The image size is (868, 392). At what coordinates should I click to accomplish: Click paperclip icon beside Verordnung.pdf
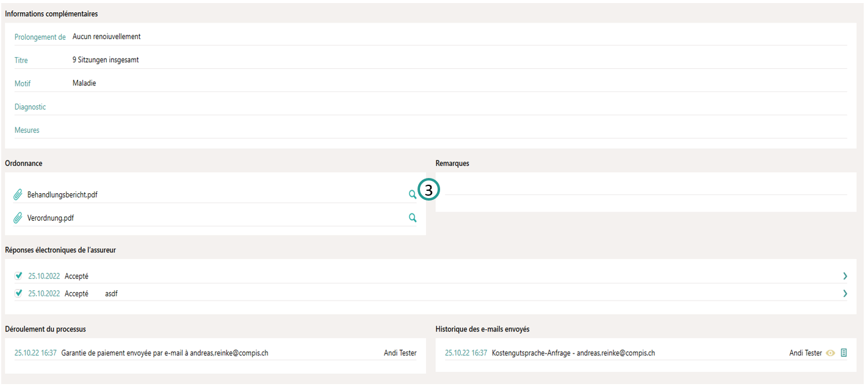pyautogui.click(x=18, y=218)
